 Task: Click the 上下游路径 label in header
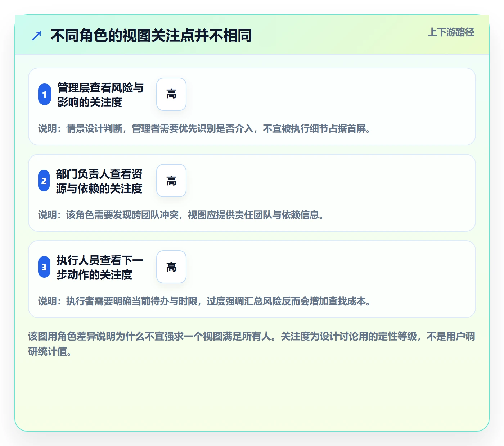tap(451, 32)
